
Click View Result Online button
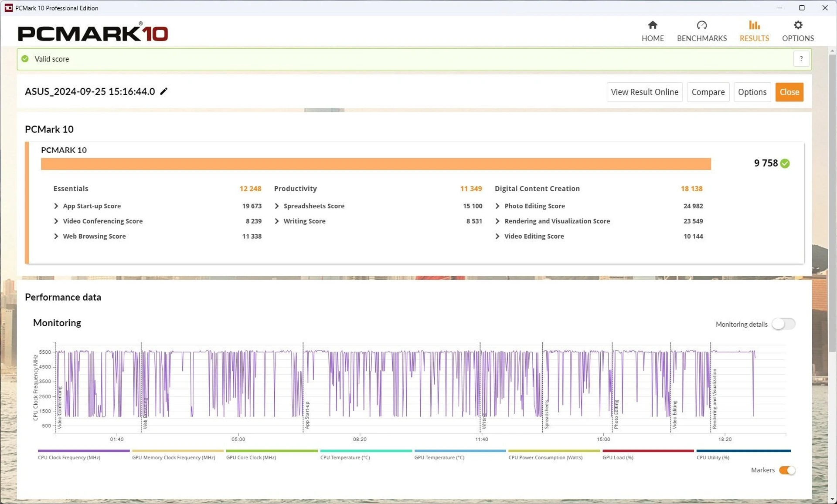[644, 92]
